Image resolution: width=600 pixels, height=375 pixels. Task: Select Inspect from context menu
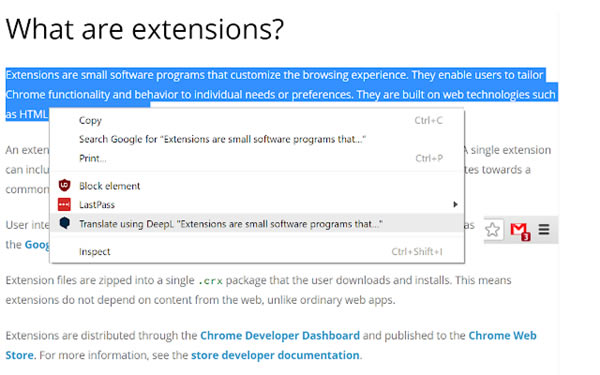click(x=257, y=251)
